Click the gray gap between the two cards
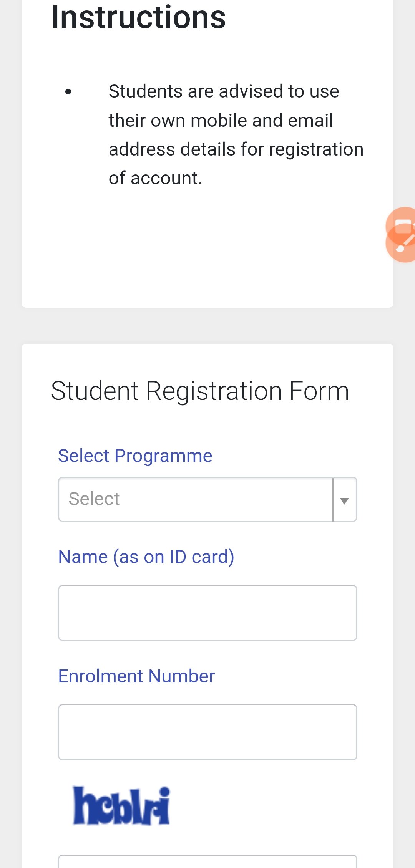 pos(207,326)
